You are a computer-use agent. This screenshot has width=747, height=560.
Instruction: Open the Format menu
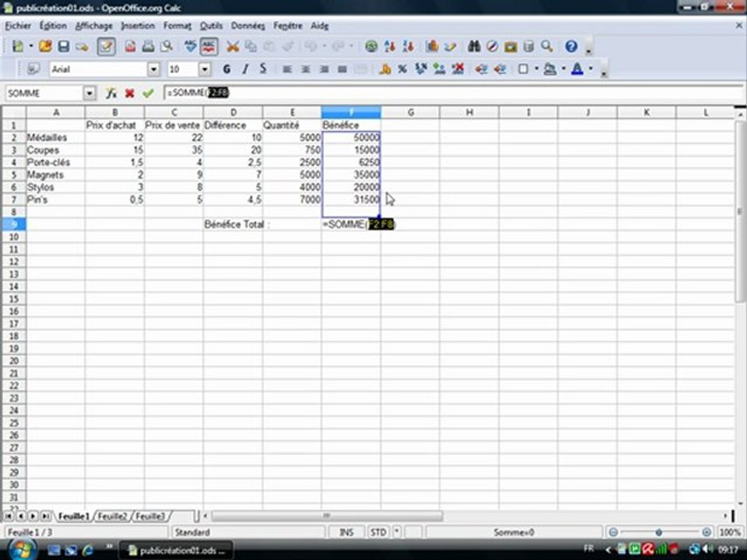click(x=177, y=26)
